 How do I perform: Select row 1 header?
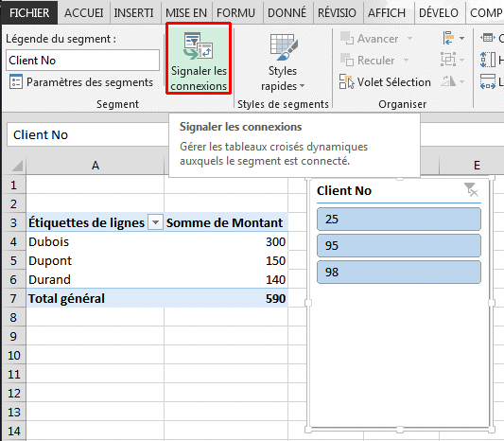13,185
